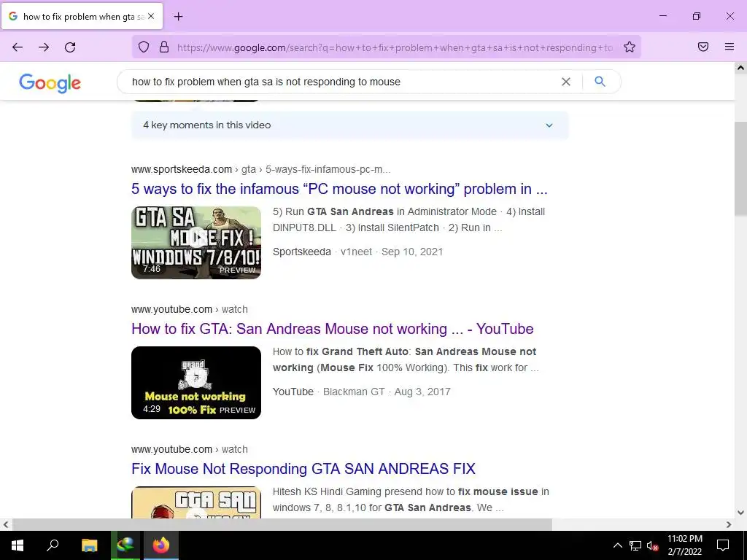Go to the Google homepage logo
This screenshot has width=747, height=560.
pyautogui.click(x=50, y=83)
